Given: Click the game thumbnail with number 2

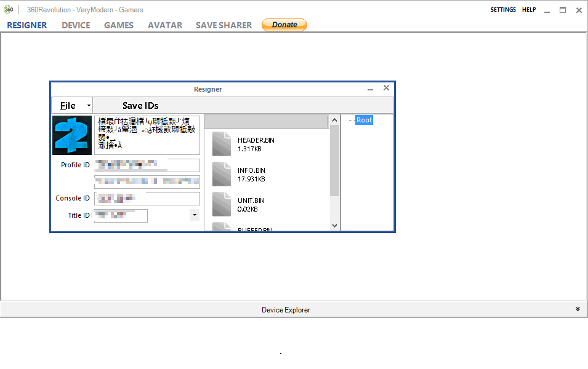Looking at the screenshot, I should pos(72,135).
